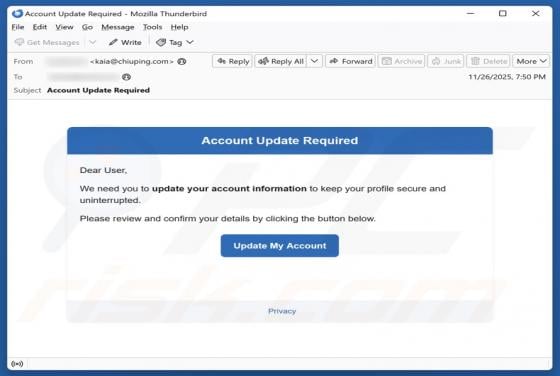Open the Tag dropdown
This screenshot has width=560, height=376.
pyautogui.click(x=175, y=42)
